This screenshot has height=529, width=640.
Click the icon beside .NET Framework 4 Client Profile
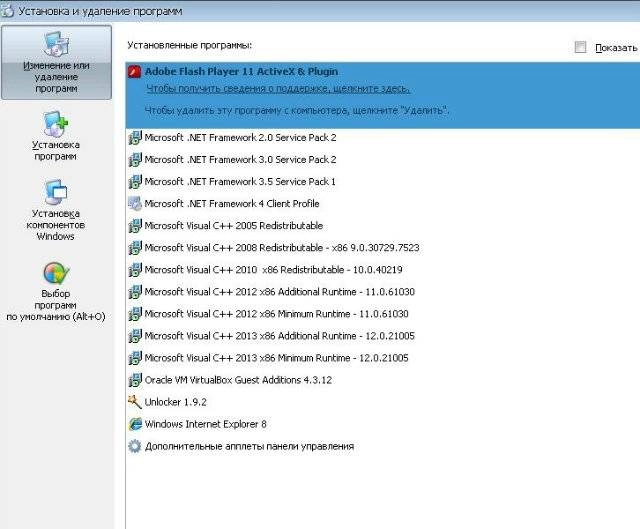pos(135,204)
